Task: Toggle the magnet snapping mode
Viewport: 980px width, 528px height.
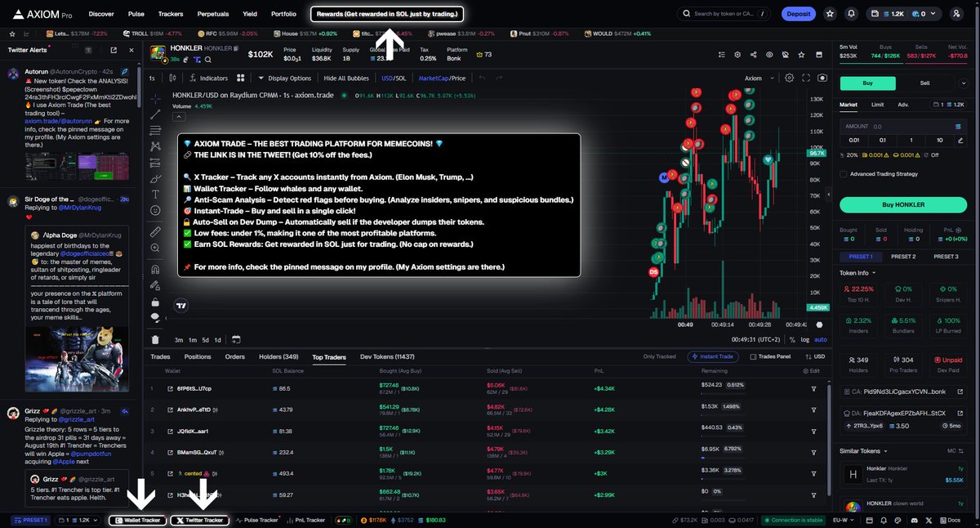Action: coord(156,268)
